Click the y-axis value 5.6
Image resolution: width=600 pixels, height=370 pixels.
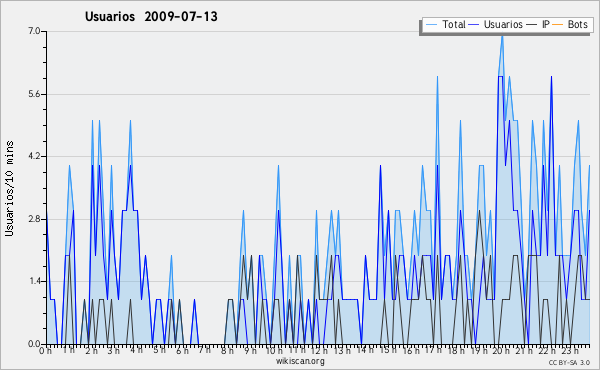pos(34,94)
